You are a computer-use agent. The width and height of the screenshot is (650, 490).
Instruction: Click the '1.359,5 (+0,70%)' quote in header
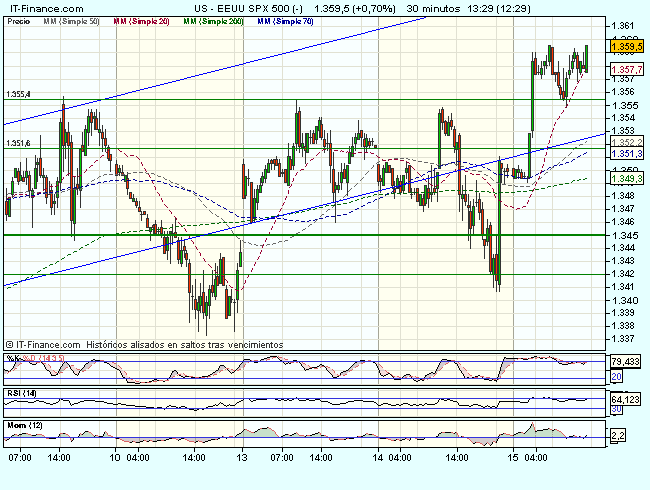(x=355, y=9)
